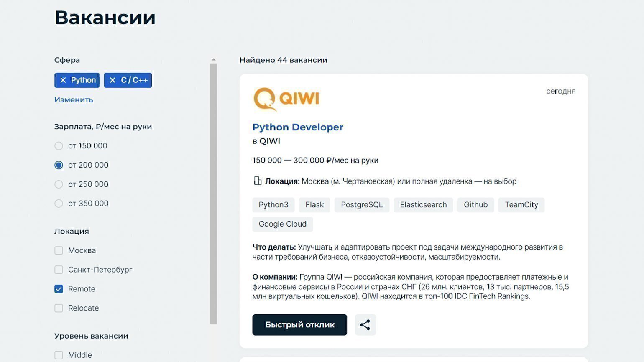Screen dimensions: 644x362
Task: Enable the Middle vacancy level checkbox
Action: click(x=59, y=355)
